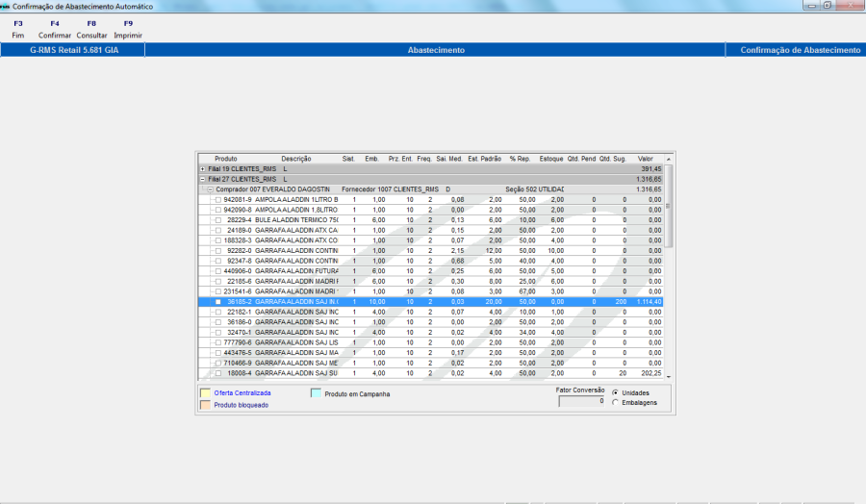Check the box for product 942090-8

(218, 210)
